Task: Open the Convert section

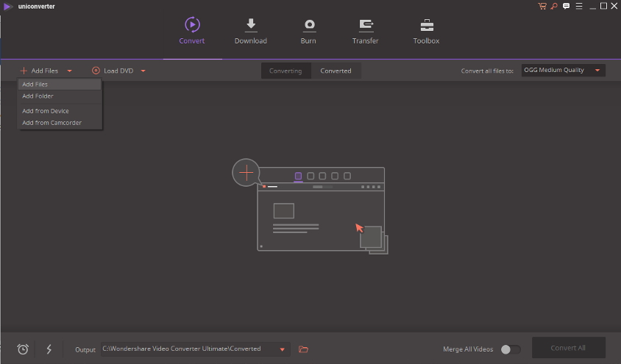Action: [192, 31]
